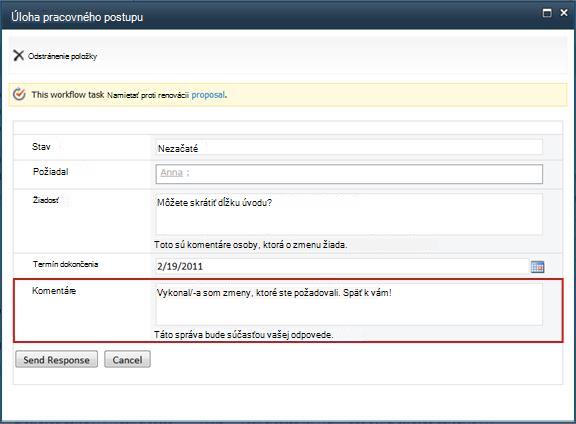Click the Termín dokončenia date field

[342, 266]
